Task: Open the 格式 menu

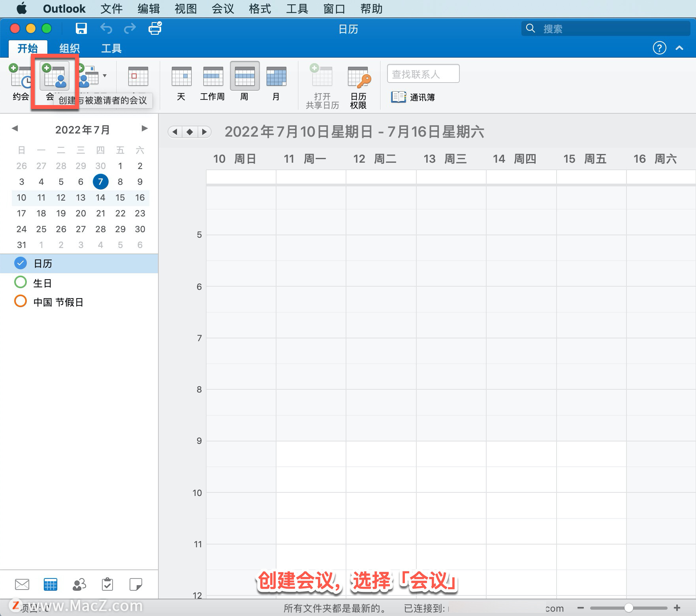Action: (260, 9)
